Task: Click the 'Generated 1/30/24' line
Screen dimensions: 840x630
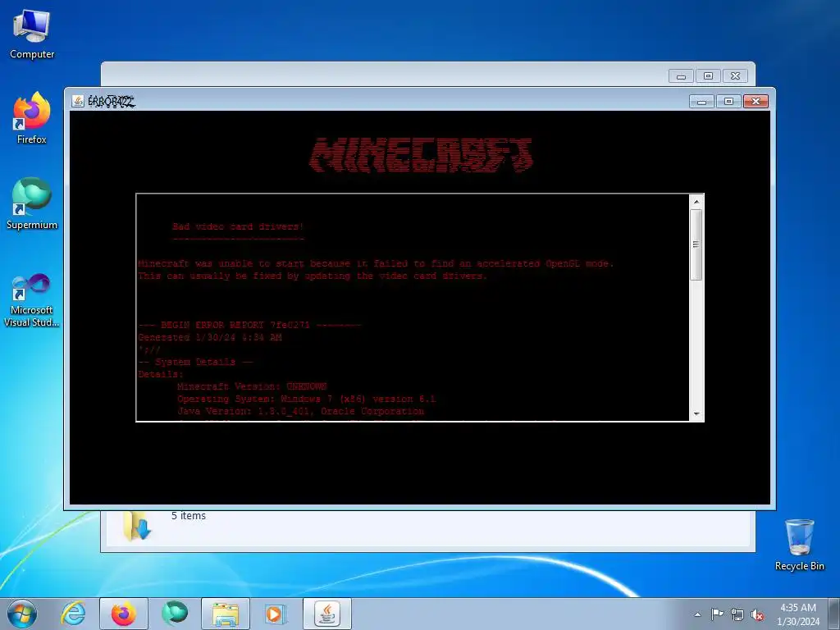Action: tap(210, 337)
